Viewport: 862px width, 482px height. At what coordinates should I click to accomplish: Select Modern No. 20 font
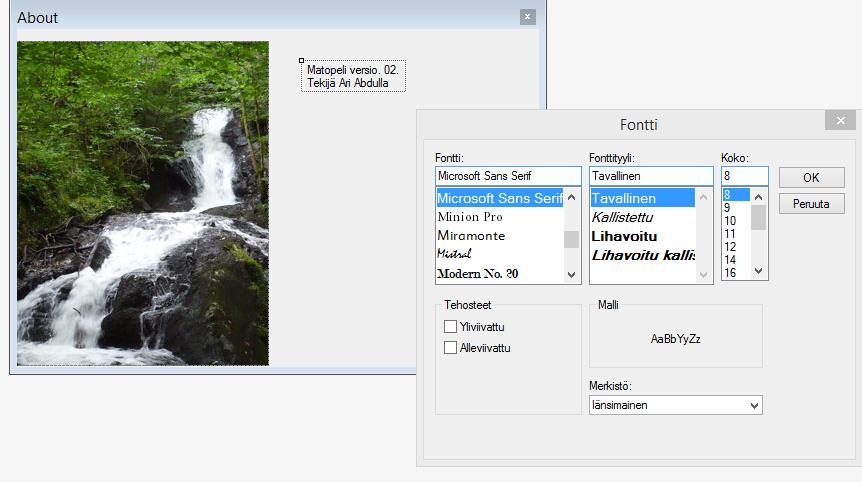click(x=500, y=273)
